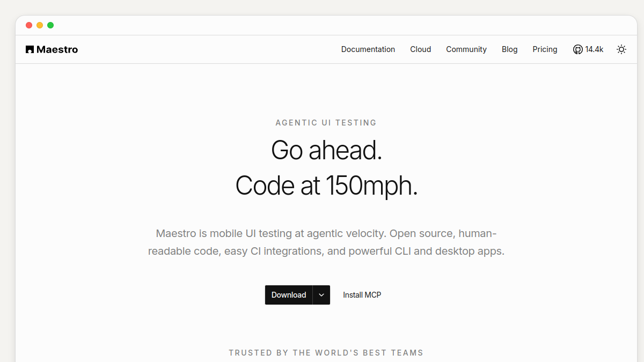644x362 pixels.
Task: Click the Install MCP link
Action: click(362, 295)
